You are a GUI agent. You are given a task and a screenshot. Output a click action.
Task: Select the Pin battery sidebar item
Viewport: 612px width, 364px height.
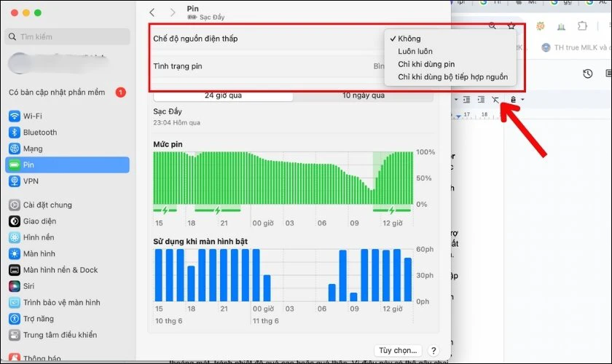[x=67, y=165]
